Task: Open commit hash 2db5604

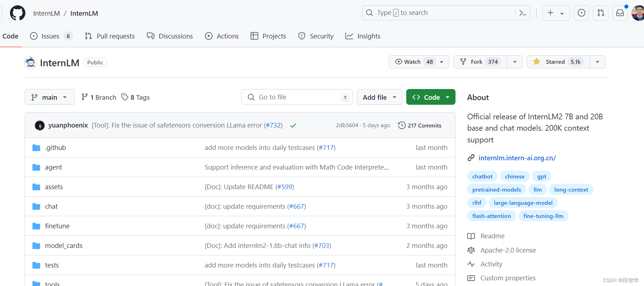Action: (x=347, y=125)
